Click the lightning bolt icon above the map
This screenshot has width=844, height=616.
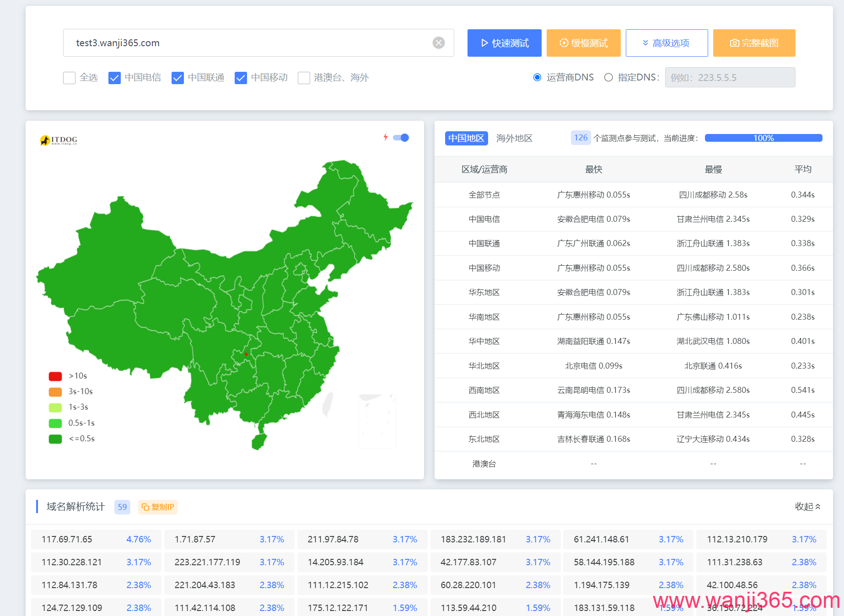click(x=386, y=138)
